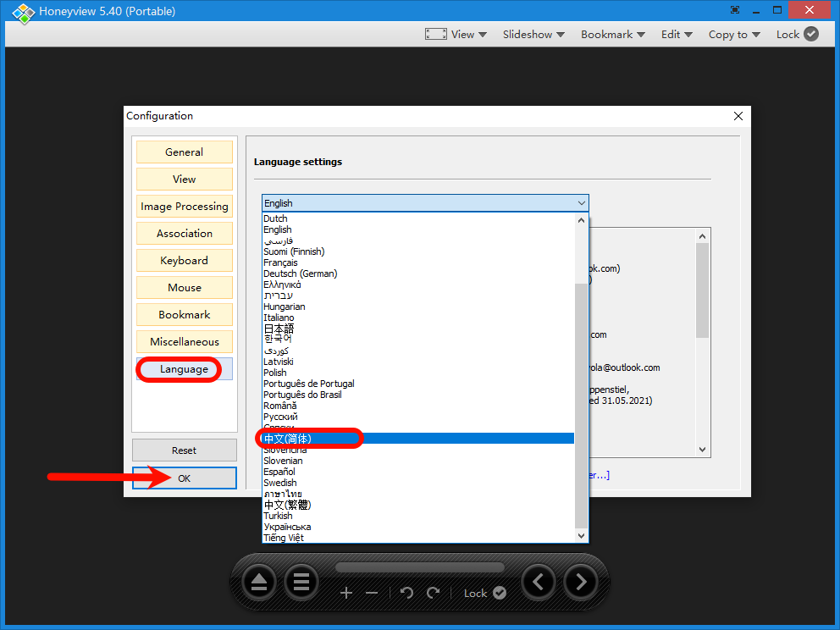Confirm settings with the OK button
Screen dimensions: 840x630
coord(185,478)
